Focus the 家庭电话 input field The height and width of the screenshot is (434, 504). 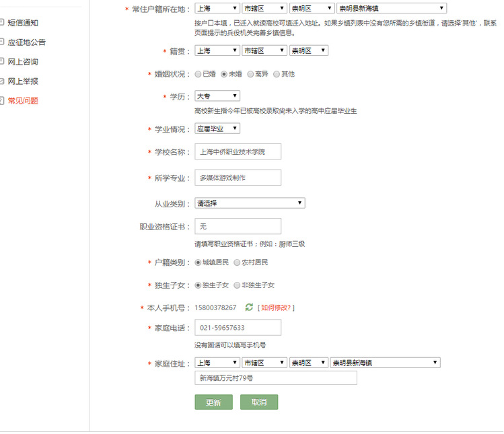click(238, 328)
